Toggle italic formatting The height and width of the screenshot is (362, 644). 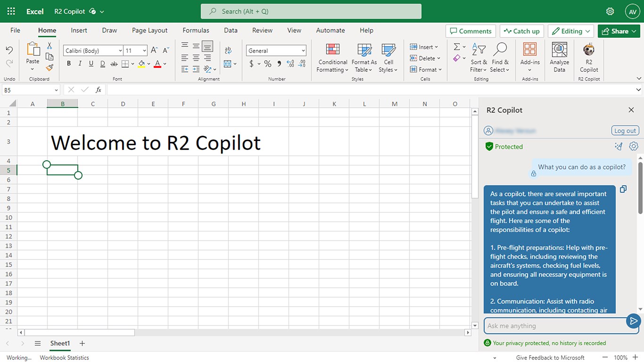[80, 64]
